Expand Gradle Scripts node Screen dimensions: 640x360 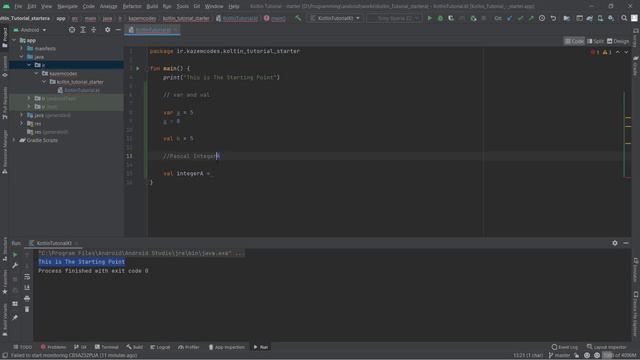coord(15,140)
